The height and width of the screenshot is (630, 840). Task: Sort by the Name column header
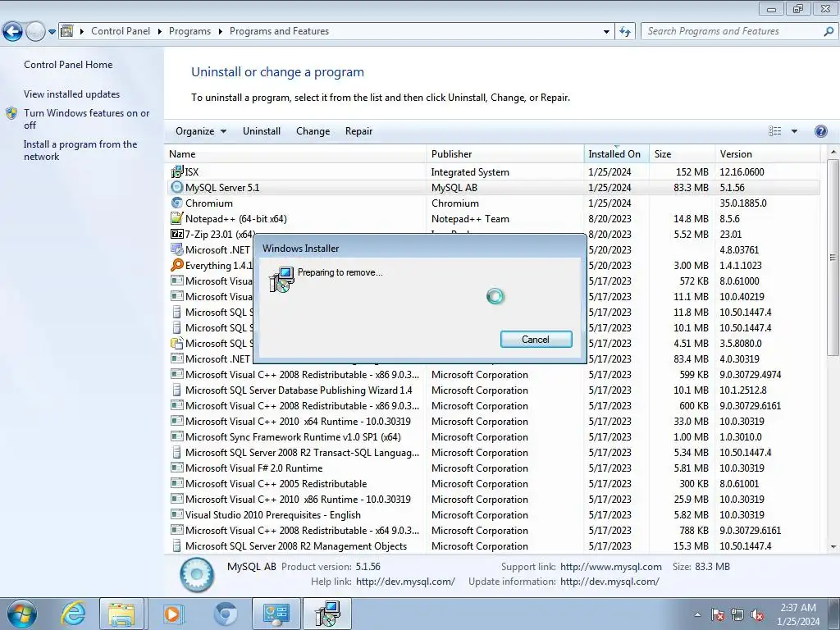(x=295, y=153)
